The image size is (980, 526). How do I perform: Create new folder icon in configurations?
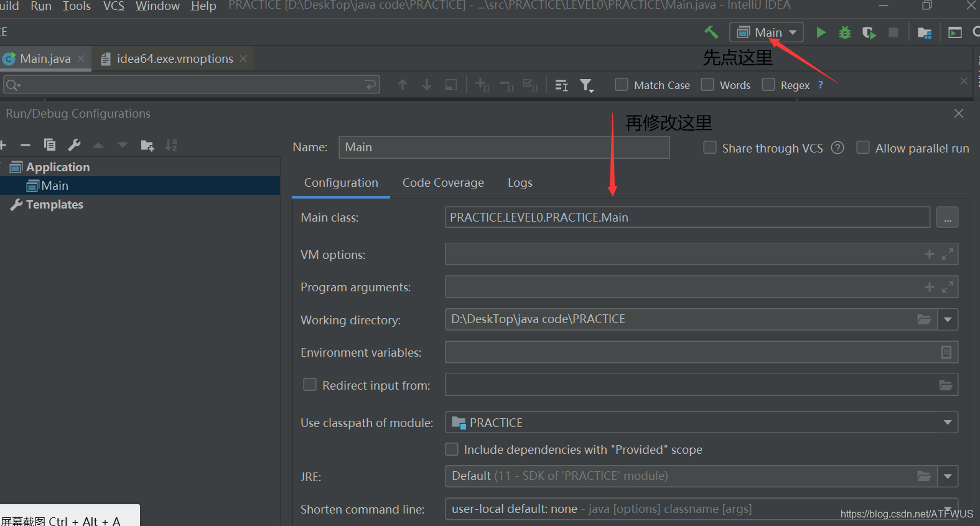(147, 146)
